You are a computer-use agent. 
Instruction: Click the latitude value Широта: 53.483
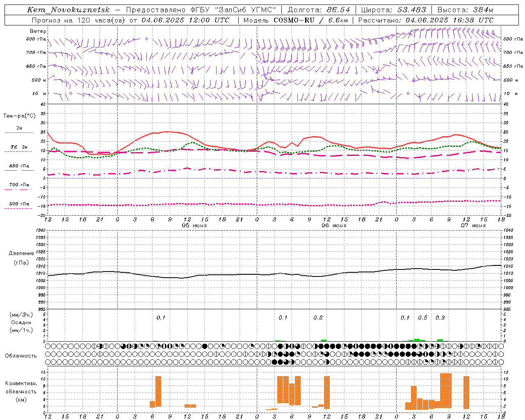coord(394,10)
